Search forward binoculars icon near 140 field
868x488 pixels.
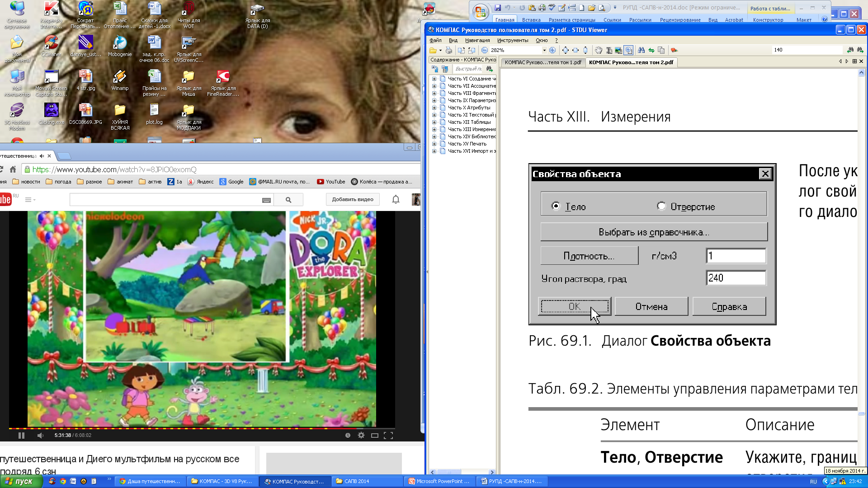coord(860,50)
